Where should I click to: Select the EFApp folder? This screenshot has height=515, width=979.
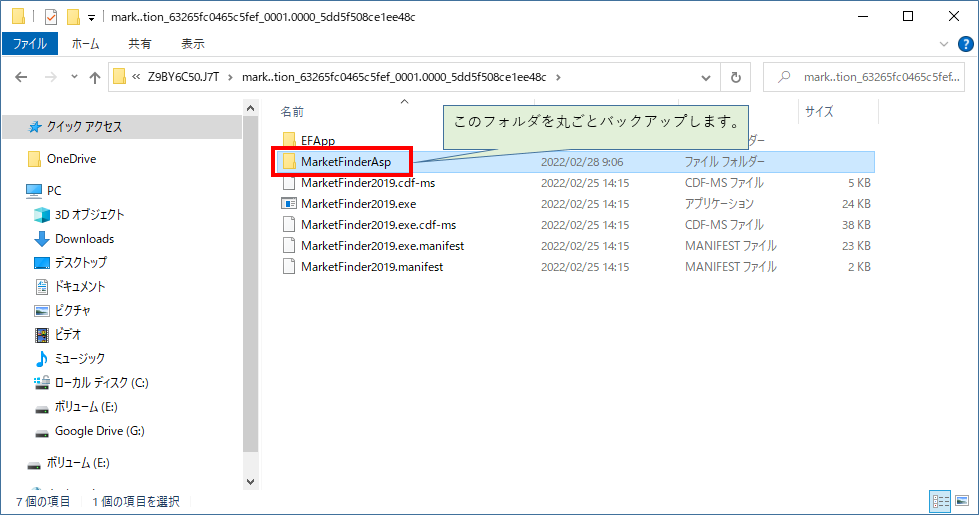click(318, 141)
